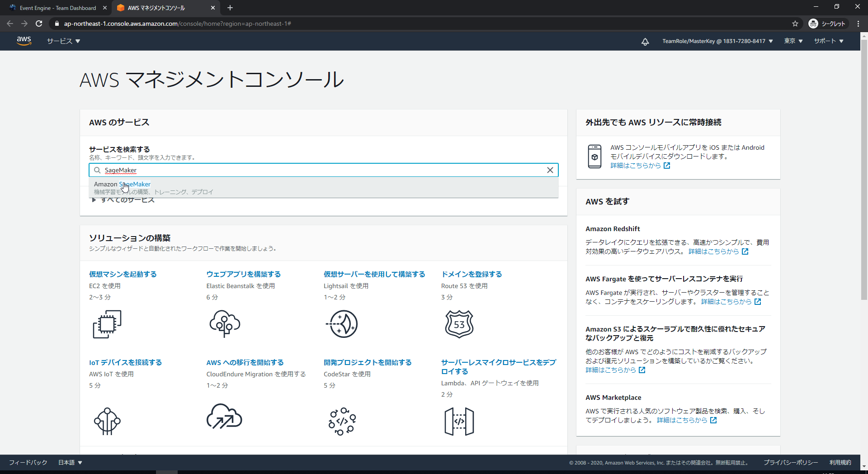Click the search magnifier icon in the service box
This screenshot has width=868, height=474.
coord(97,170)
